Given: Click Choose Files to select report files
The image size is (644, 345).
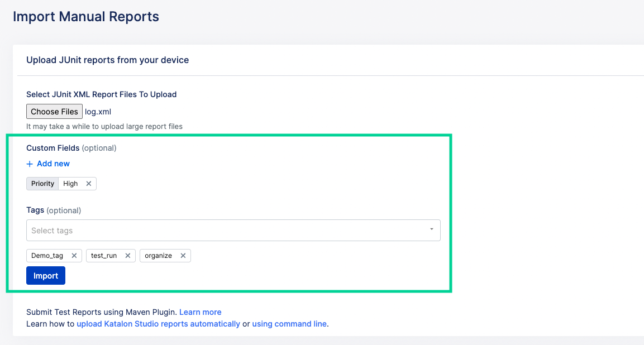Looking at the screenshot, I should pyautogui.click(x=54, y=111).
